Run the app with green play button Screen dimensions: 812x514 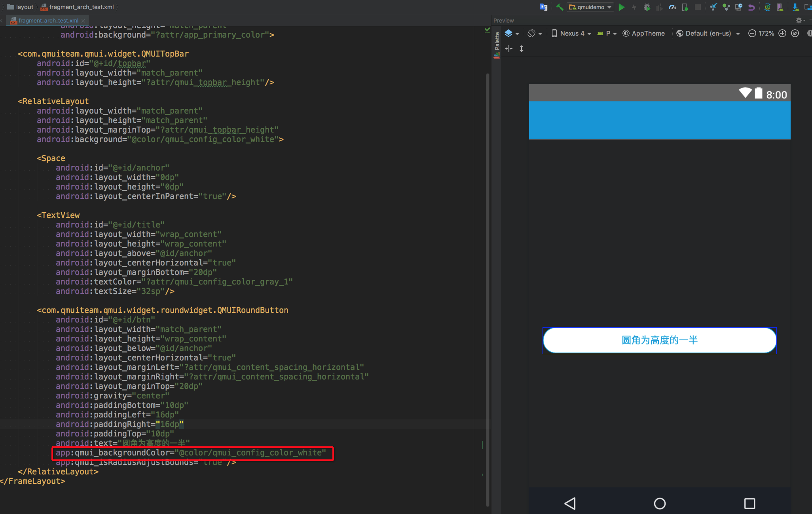point(622,7)
